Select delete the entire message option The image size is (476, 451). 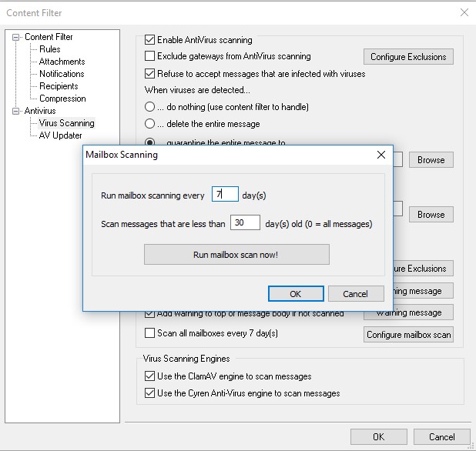[149, 124]
